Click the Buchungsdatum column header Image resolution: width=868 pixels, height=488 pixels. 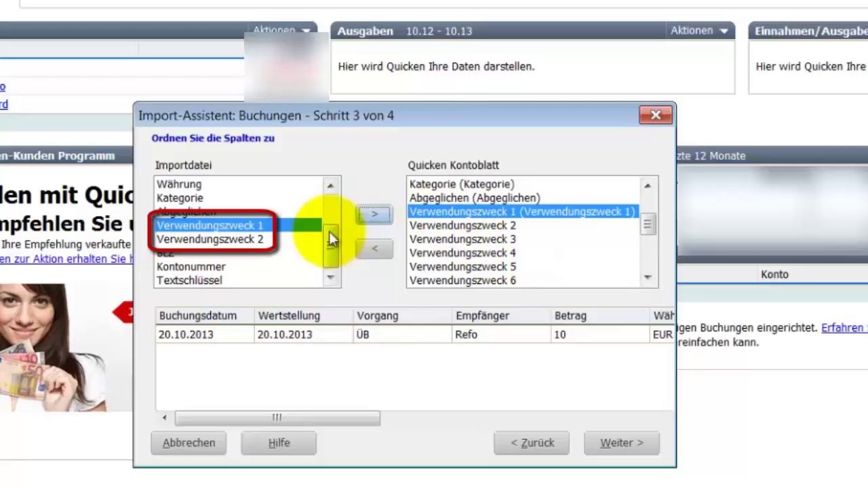[x=205, y=316]
